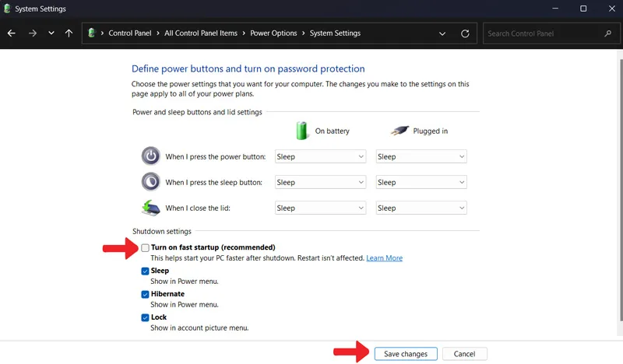
Task: Go back with the left arrow icon
Action: point(11,33)
